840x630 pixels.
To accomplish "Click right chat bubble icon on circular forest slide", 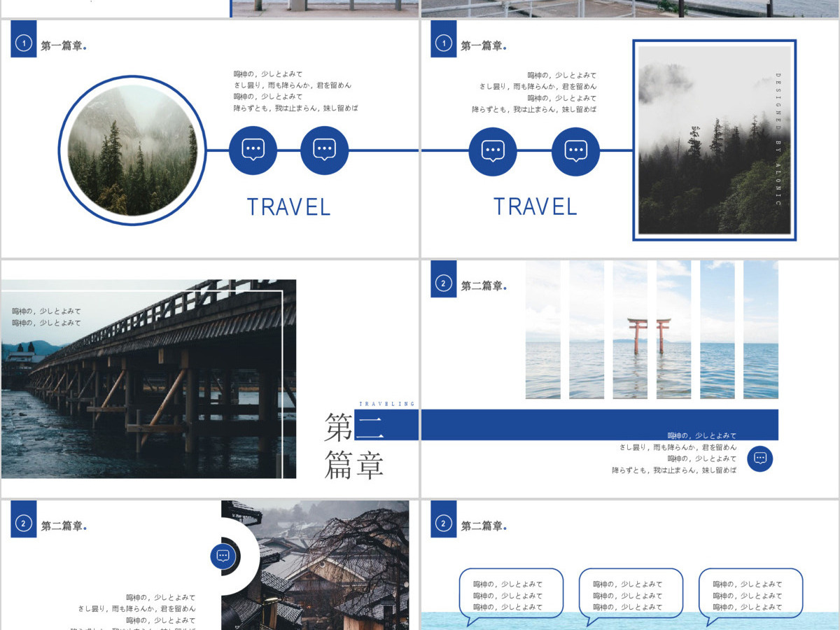I will pyautogui.click(x=324, y=150).
